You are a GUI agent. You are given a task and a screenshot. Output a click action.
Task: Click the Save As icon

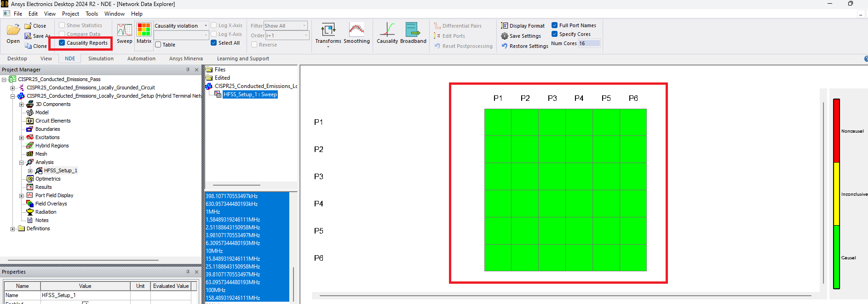click(28, 36)
